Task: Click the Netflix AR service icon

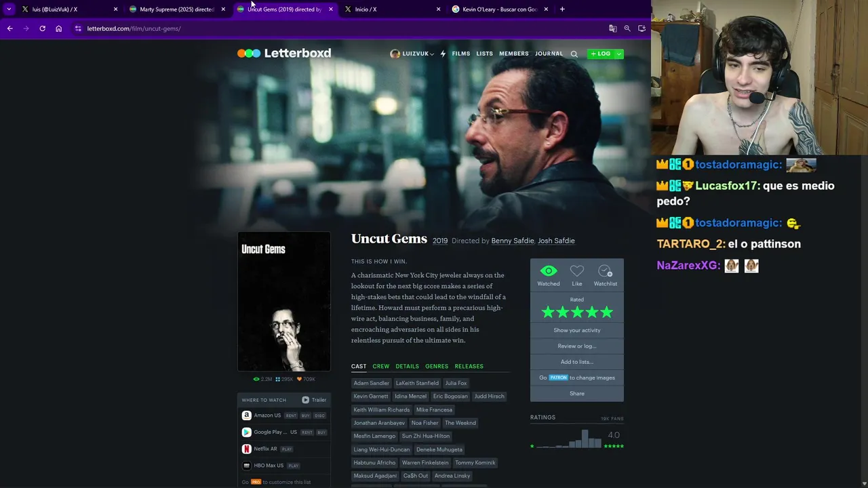Action: (247, 449)
